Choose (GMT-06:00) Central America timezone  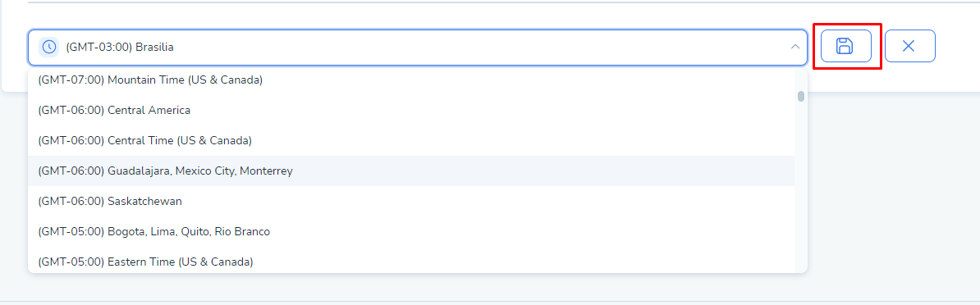[x=411, y=111]
